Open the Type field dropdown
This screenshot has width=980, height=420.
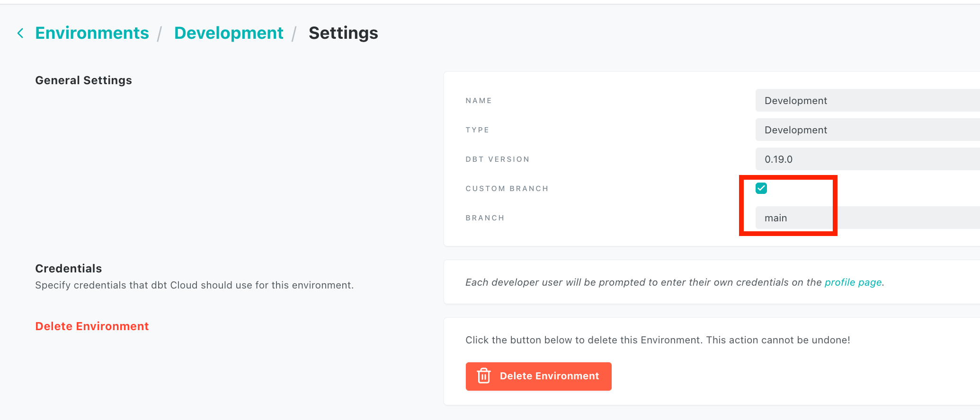pos(867,130)
